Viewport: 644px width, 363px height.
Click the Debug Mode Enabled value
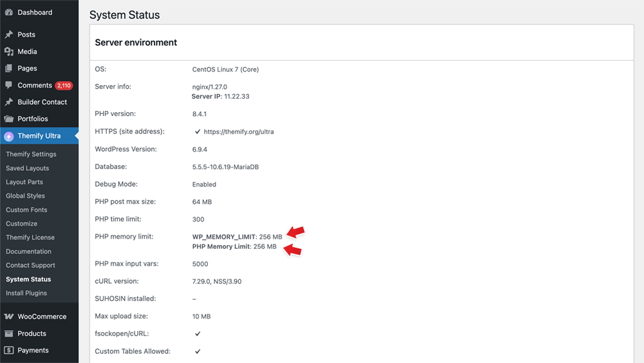tap(204, 184)
